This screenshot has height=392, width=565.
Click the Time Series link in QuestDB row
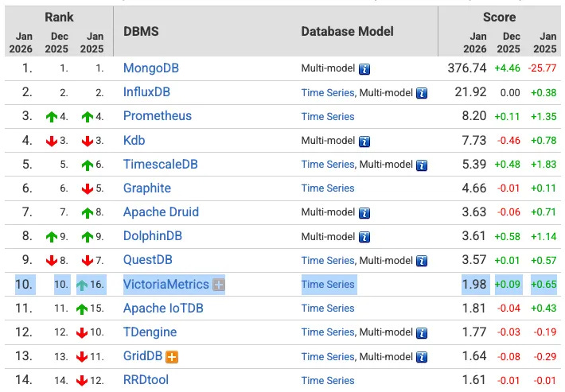click(327, 261)
